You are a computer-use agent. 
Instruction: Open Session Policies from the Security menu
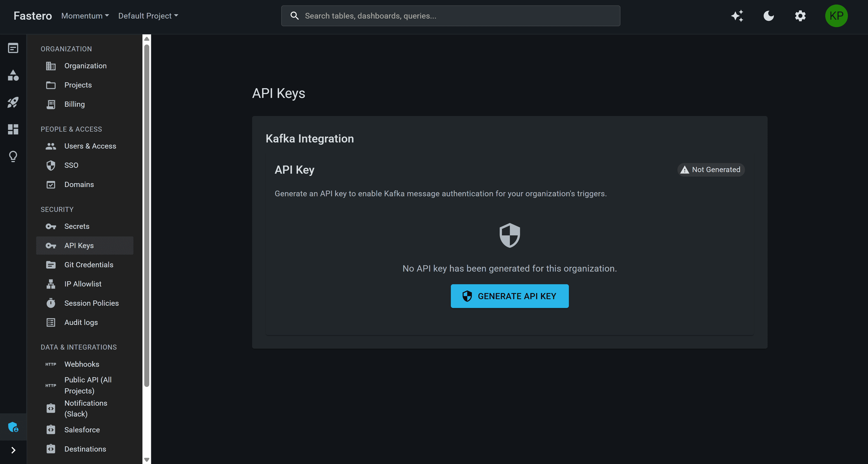[x=91, y=303]
